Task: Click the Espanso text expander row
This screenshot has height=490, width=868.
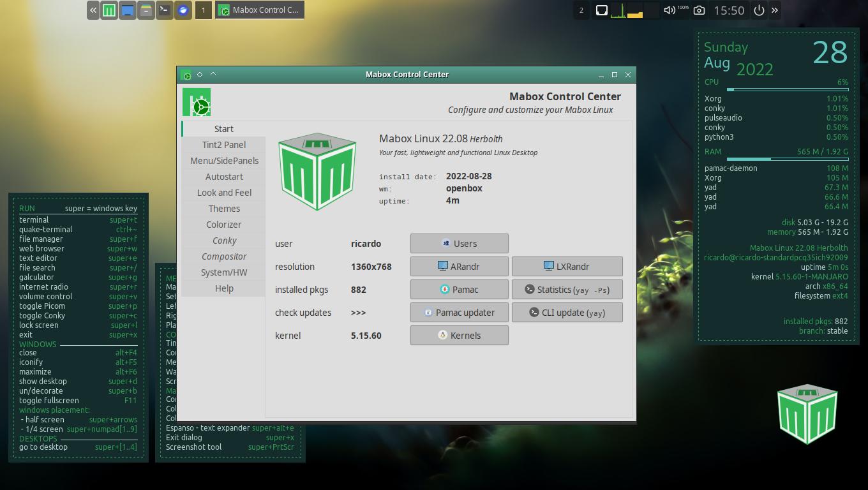Action: (230, 428)
